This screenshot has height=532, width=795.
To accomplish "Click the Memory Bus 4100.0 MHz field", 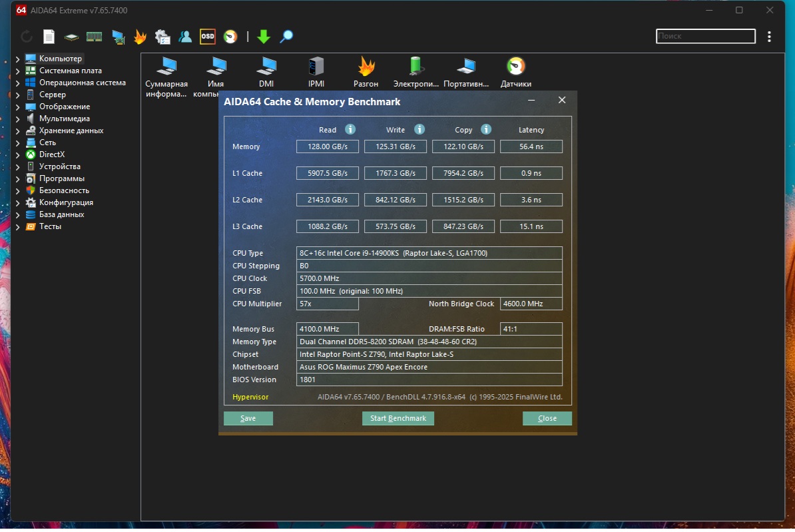I will (328, 329).
